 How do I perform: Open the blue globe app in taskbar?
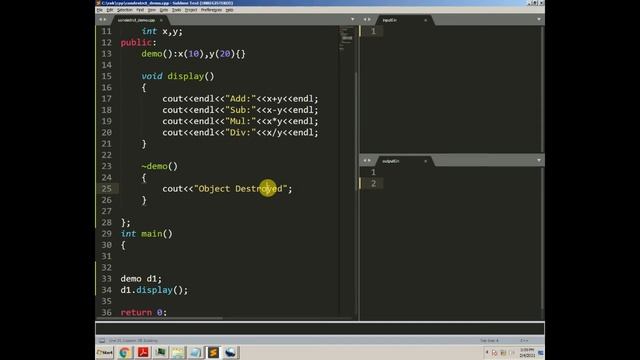pyautogui.click(x=231, y=353)
